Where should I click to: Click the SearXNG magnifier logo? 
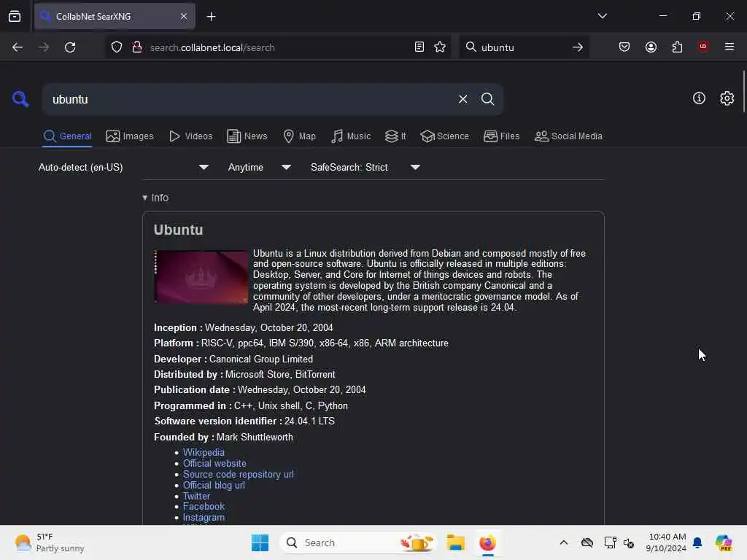pyautogui.click(x=20, y=99)
